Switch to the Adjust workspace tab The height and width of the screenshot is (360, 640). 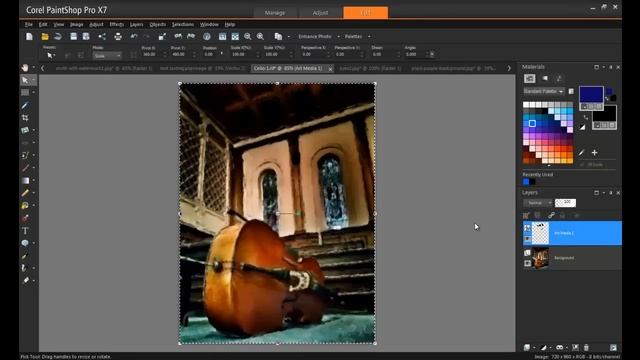pyautogui.click(x=320, y=13)
